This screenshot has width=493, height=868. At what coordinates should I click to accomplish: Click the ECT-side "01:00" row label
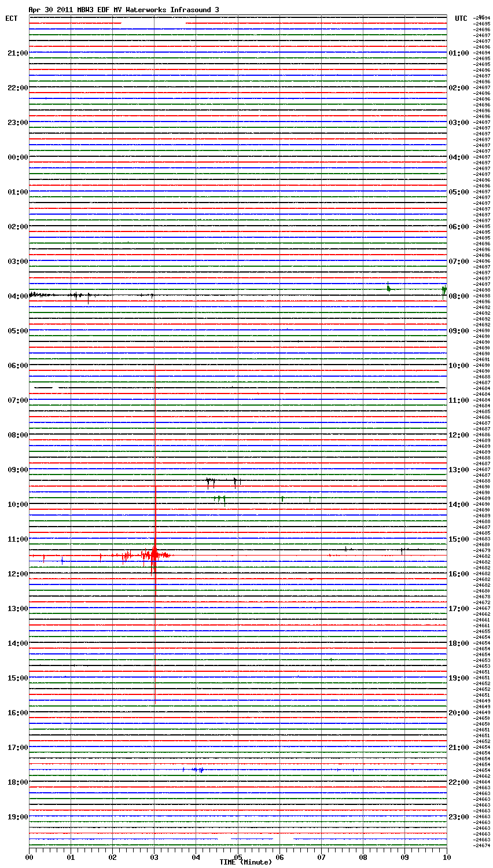pyautogui.click(x=18, y=192)
